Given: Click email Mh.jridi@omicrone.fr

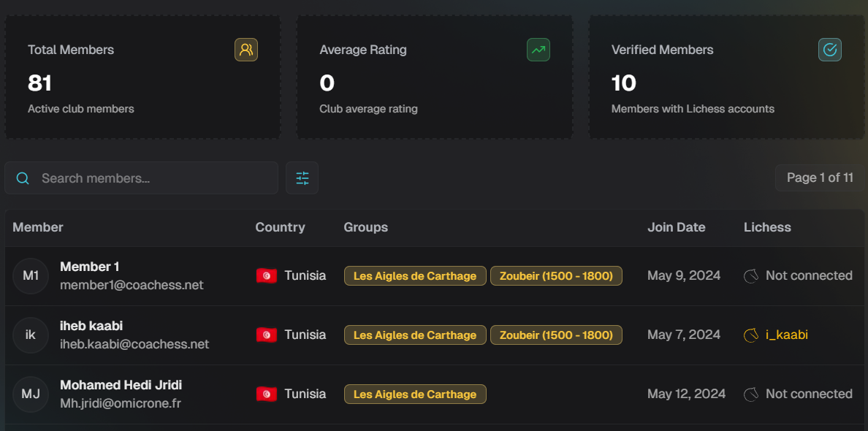Looking at the screenshot, I should [x=120, y=403].
